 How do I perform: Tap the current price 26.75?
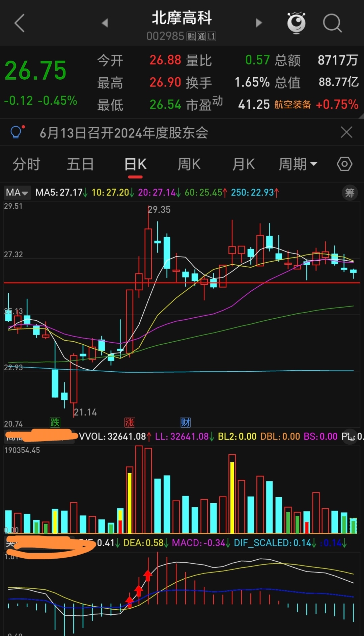(x=35, y=71)
